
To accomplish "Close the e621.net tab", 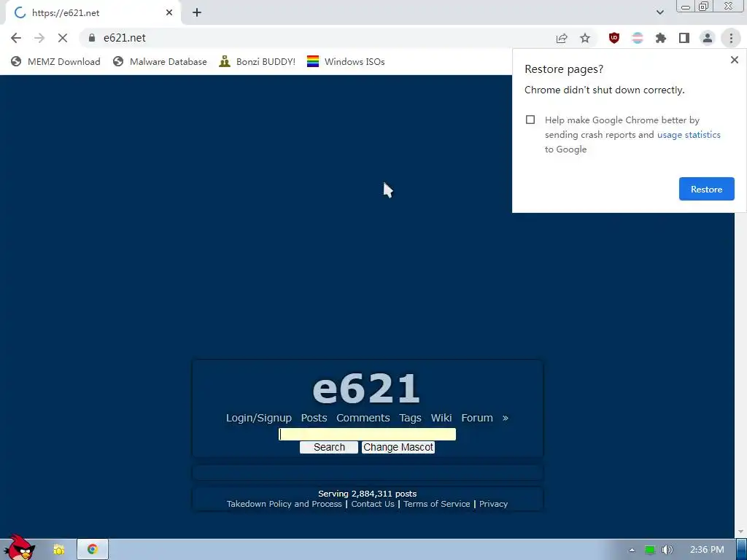I will point(169,13).
